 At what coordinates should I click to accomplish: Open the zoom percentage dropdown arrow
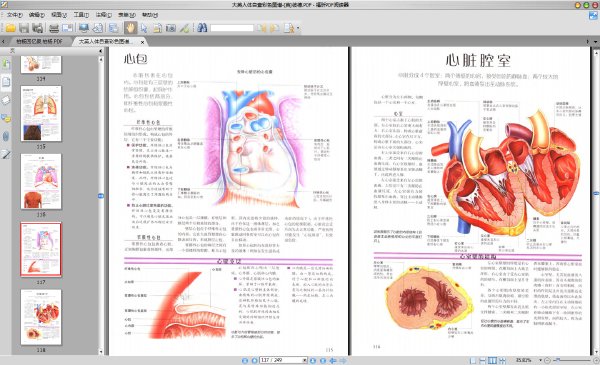[540, 360]
